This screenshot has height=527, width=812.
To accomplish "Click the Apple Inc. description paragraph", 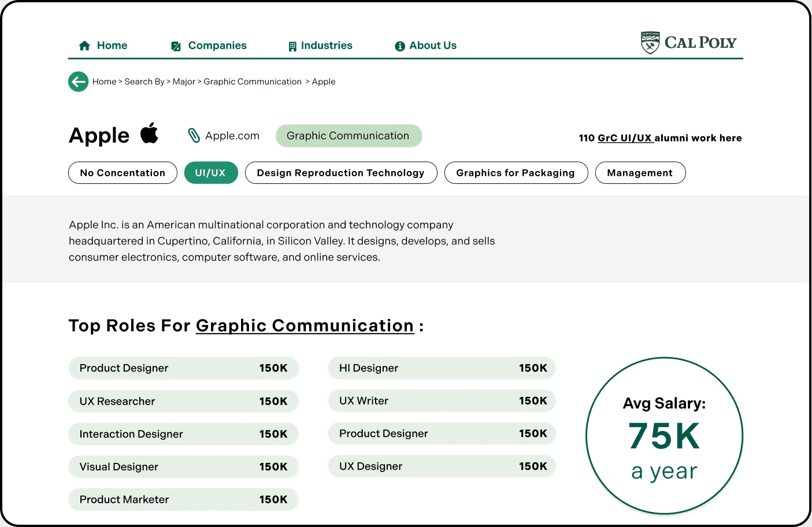I will click(282, 241).
